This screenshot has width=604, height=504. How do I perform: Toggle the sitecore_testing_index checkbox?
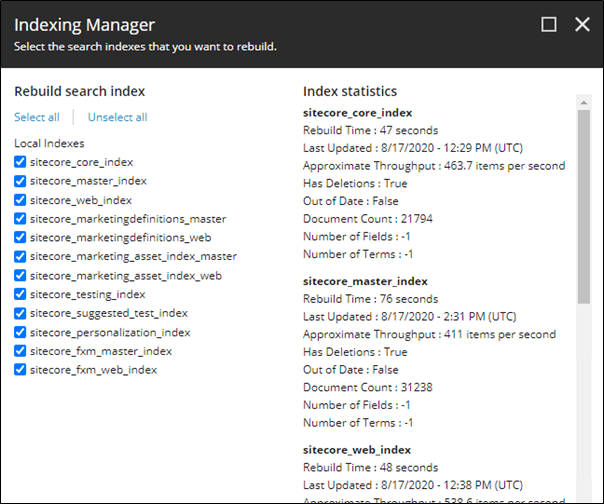(x=20, y=294)
